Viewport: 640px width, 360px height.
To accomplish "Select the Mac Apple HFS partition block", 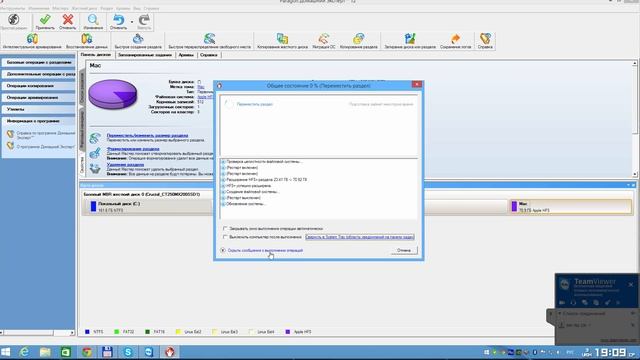I will (x=571, y=207).
